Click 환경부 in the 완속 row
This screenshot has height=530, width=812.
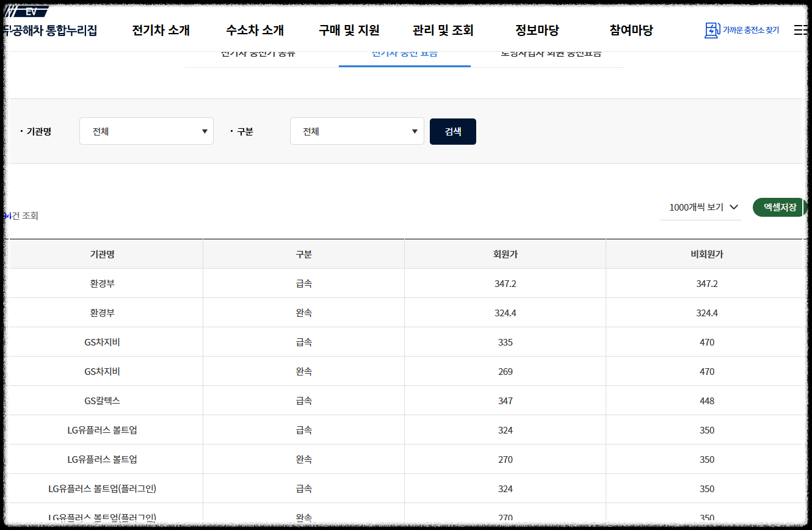102,313
